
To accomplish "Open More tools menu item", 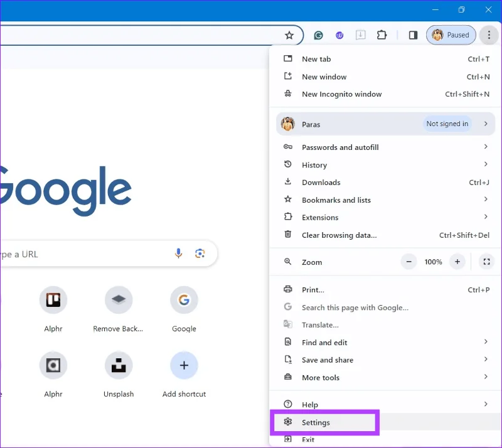I will pos(385,378).
